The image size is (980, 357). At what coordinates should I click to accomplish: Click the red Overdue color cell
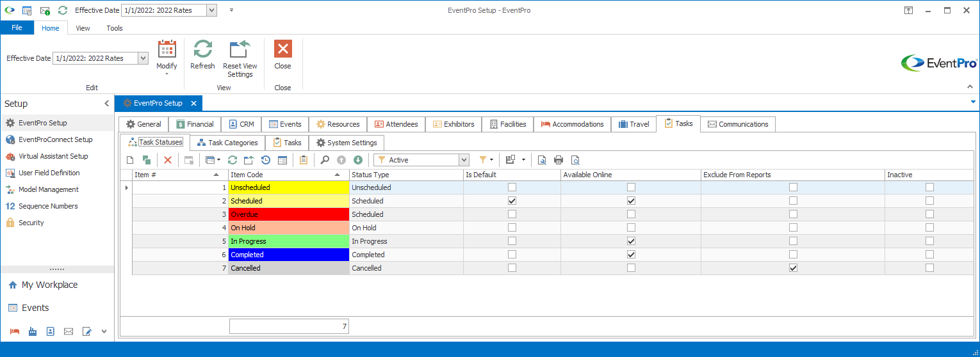coord(290,214)
